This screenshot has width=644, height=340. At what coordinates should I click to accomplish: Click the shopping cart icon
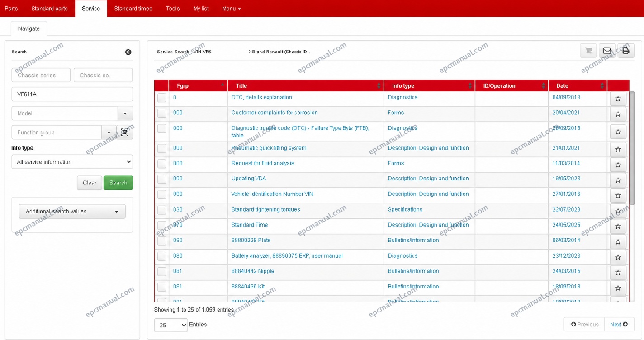[x=588, y=51]
